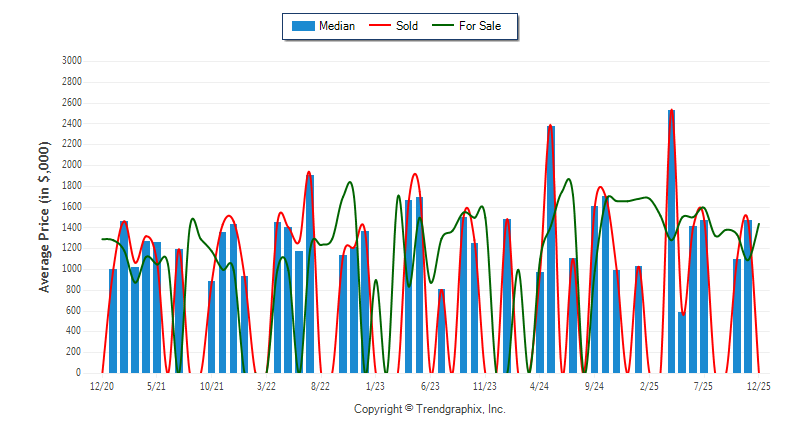Click the blue Median legend swatch
Viewport: 800px width, 434px height.
(302, 26)
